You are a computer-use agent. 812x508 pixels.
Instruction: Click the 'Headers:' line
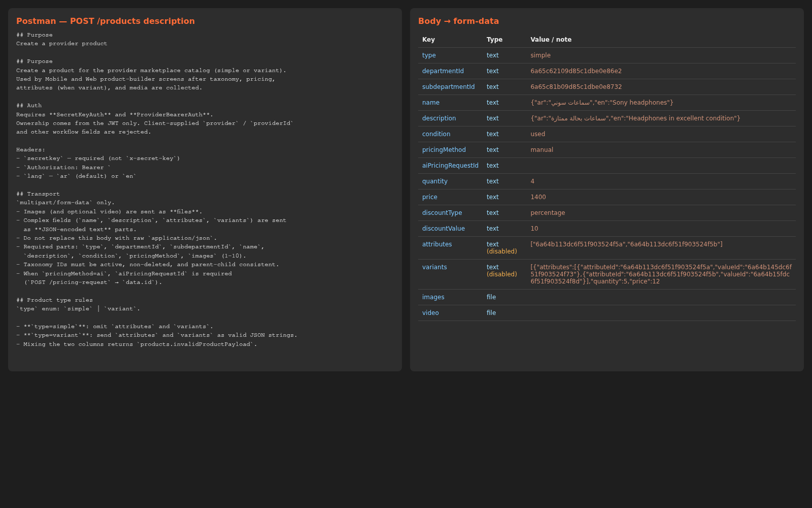[30, 150]
